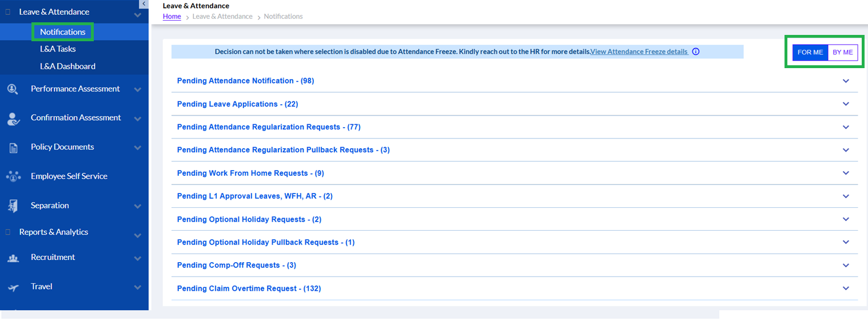Click the Employee Self Service icon

(13, 177)
